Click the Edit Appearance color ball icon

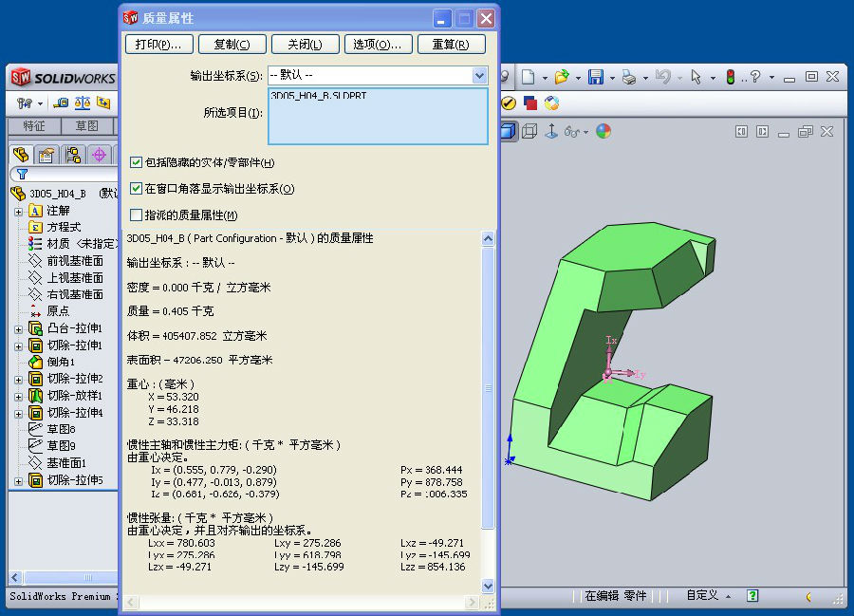click(x=603, y=131)
